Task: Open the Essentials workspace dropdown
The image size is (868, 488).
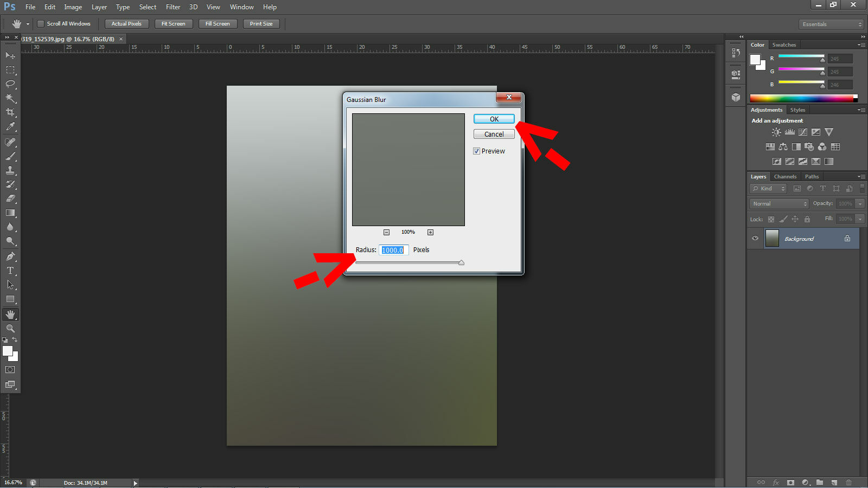Action: (x=830, y=24)
